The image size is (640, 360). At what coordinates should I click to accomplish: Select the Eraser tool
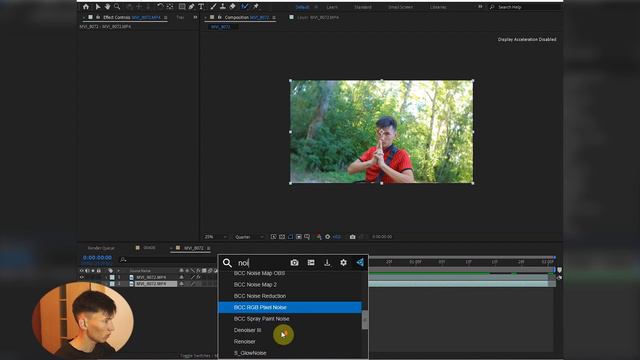point(233,7)
